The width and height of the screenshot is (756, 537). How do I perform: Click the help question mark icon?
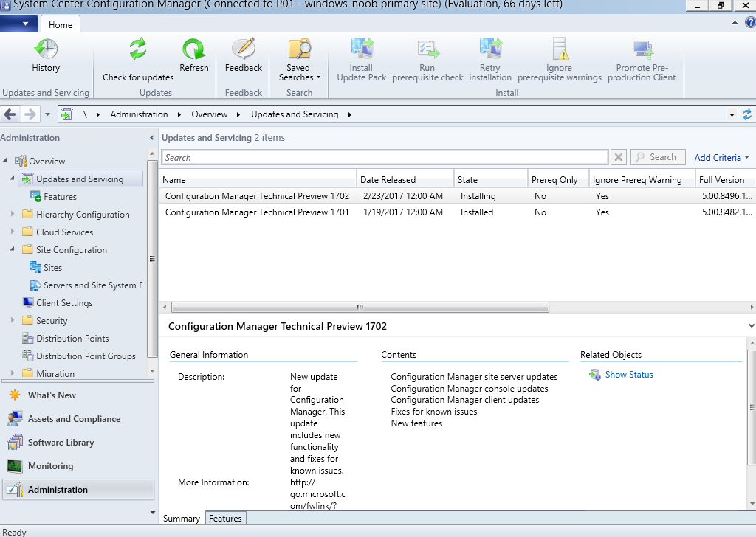(751, 23)
